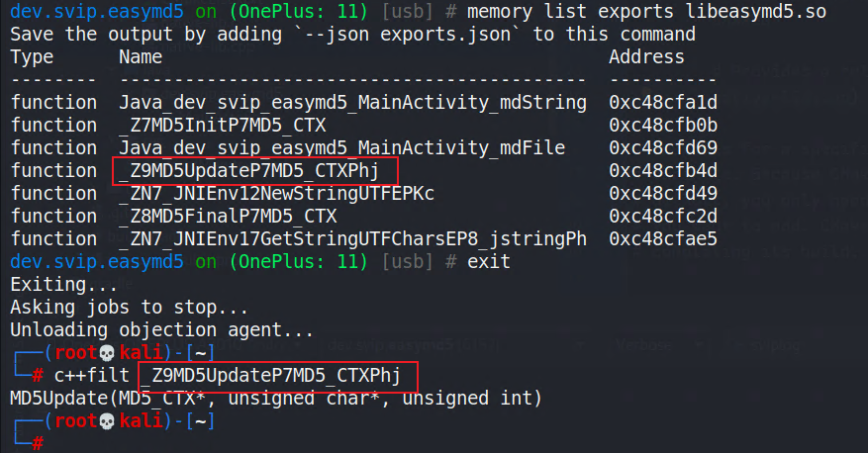Click address 0xc48cfae5

click(663, 239)
